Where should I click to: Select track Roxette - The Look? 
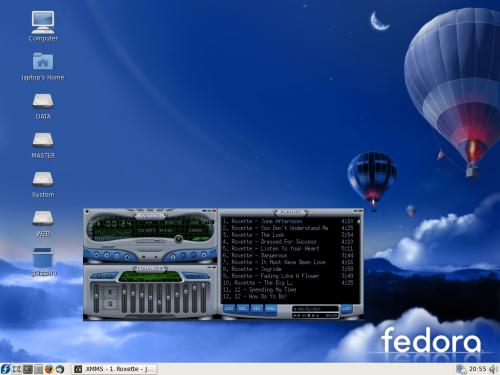point(288,235)
